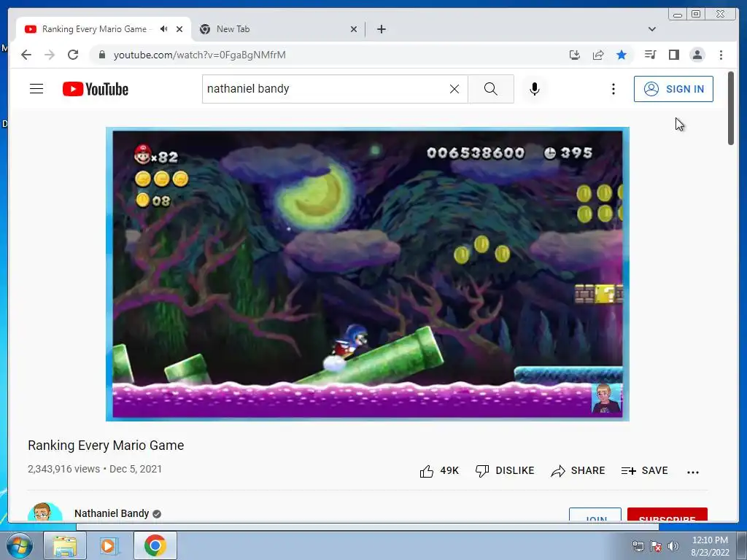Click the Chrome profile avatar

tap(697, 55)
